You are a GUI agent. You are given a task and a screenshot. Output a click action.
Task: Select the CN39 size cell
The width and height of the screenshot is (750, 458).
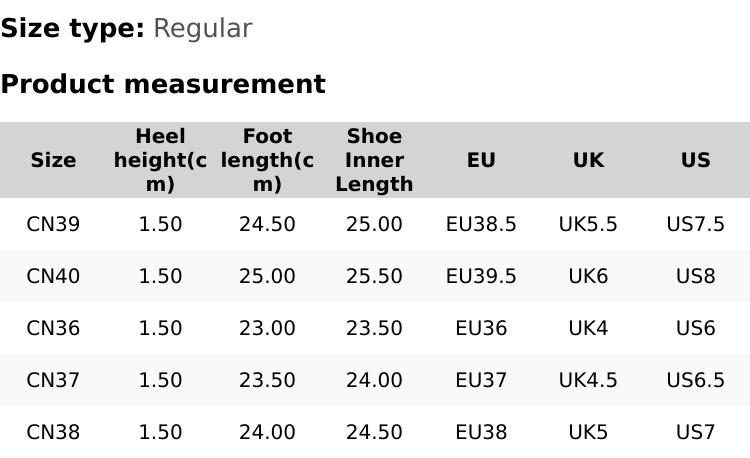click(53, 224)
